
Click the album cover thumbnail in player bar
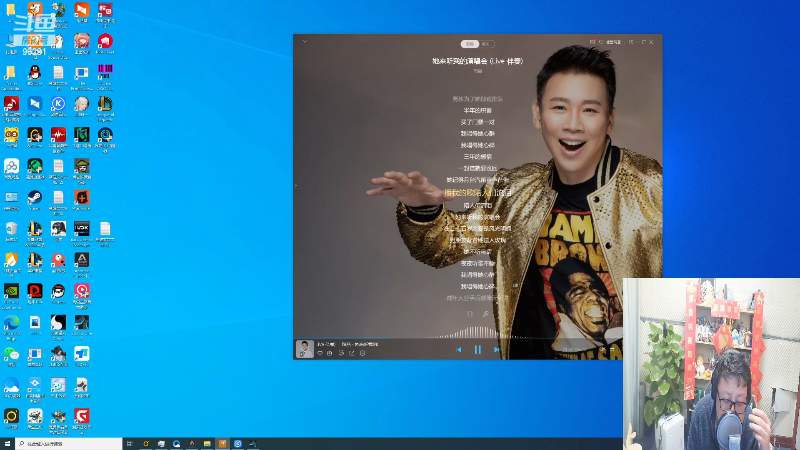[305, 349]
